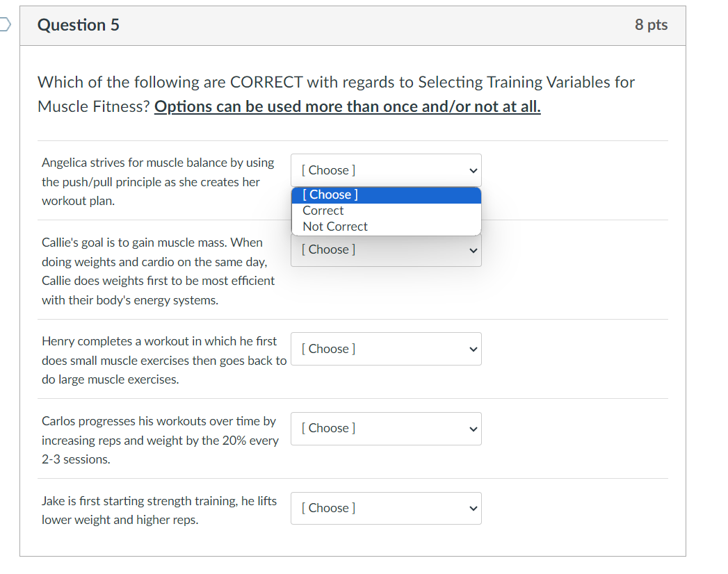Open the dropdown next to Henry's statement
The height and width of the screenshot is (574, 728).
tap(385, 348)
